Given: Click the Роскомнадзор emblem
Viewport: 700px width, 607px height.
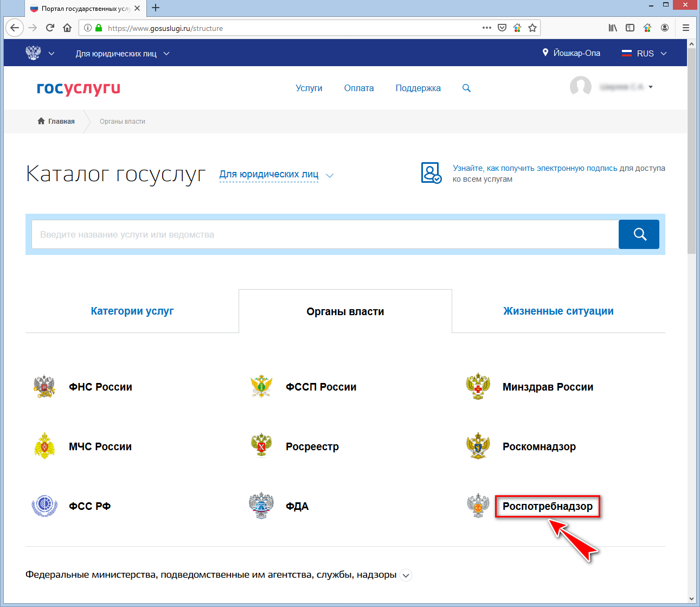Looking at the screenshot, I should pyautogui.click(x=478, y=446).
